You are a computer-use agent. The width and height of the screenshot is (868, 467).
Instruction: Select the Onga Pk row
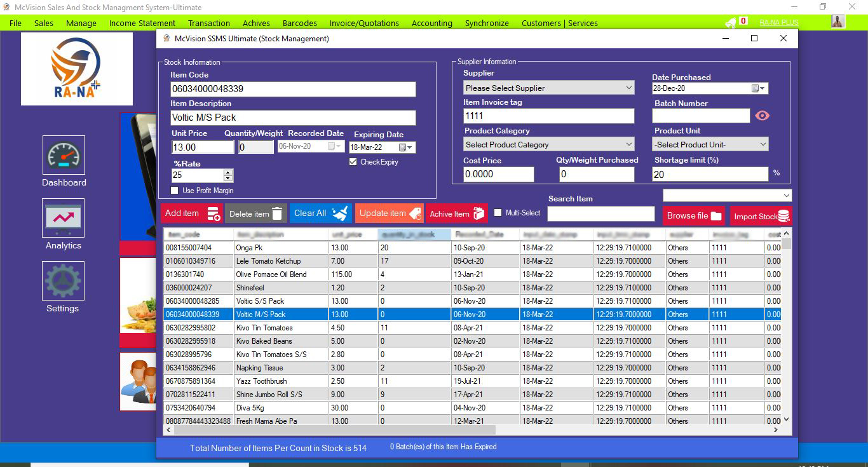(x=472, y=247)
